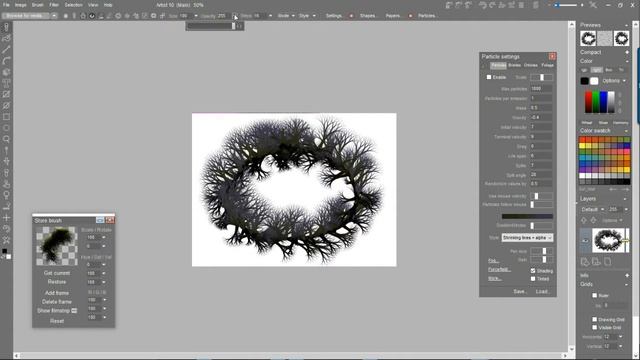This screenshot has width=640, height=360.
Task: Toggle the layer visibility eye icon
Action: (x=585, y=240)
